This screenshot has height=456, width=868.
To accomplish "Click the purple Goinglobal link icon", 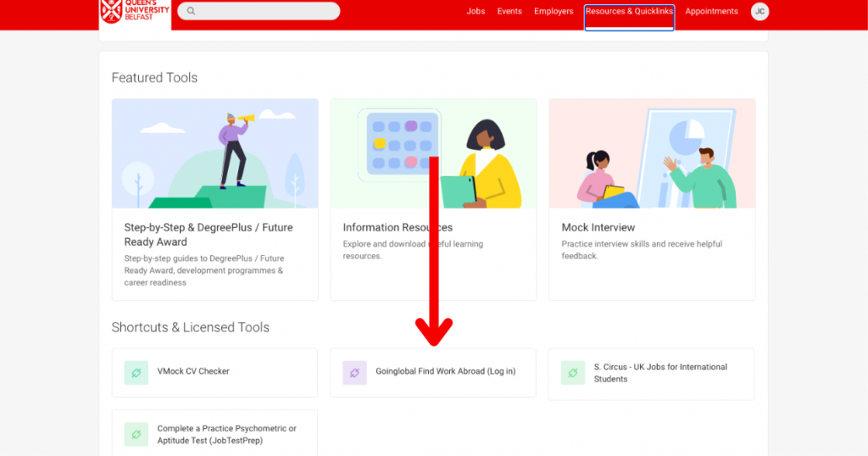I will pyautogui.click(x=354, y=372).
